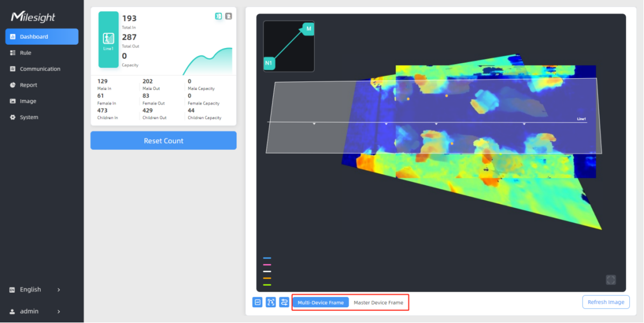Viewport: 644px width, 323px height.
Task: Click the Refresh Image button
Action: (606, 302)
